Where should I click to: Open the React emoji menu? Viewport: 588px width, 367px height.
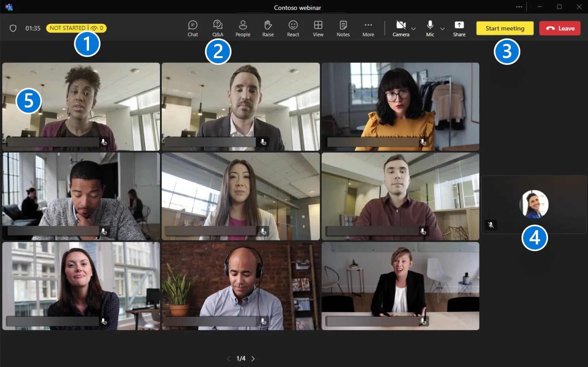pos(293,28)
